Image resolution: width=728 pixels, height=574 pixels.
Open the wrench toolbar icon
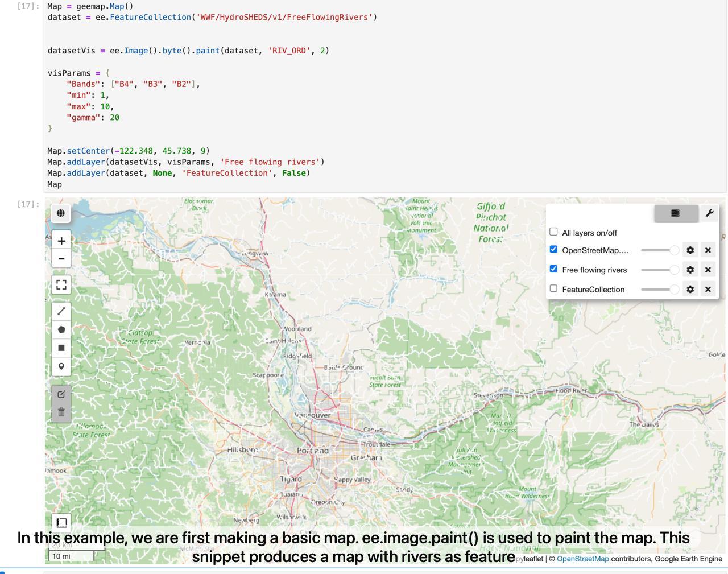pyautogui.click(x=709, y=213)
